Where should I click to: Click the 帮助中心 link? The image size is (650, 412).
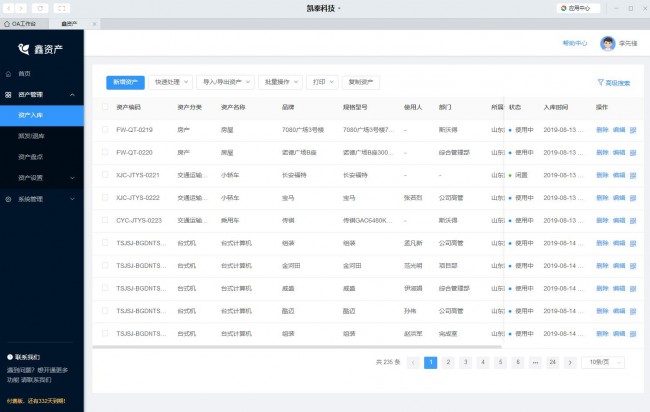tap(575, 44)
